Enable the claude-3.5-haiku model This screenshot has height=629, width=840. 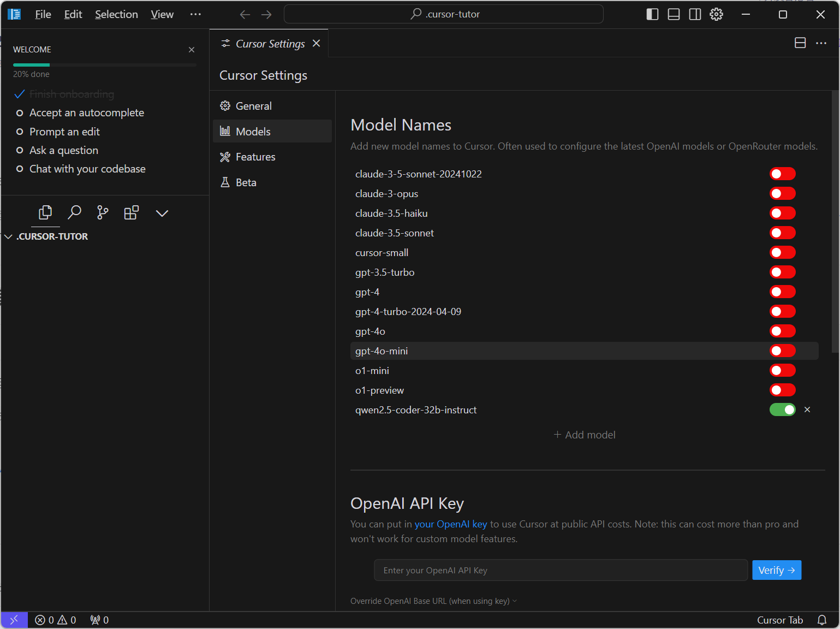pyautogui.click(x=783, y=213)
